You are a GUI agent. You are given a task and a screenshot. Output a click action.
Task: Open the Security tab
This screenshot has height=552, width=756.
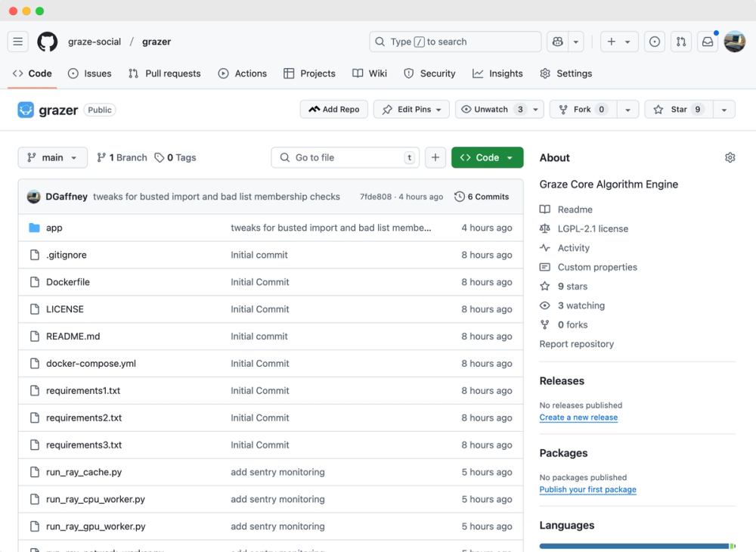pos(429,73)
